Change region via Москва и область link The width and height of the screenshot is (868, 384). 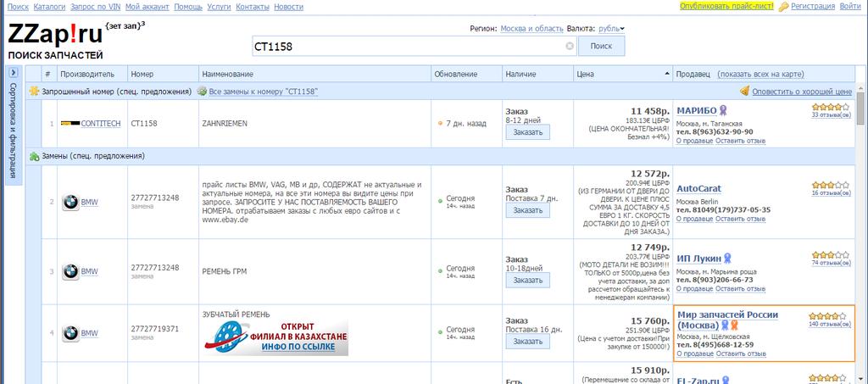click(531, 29)
